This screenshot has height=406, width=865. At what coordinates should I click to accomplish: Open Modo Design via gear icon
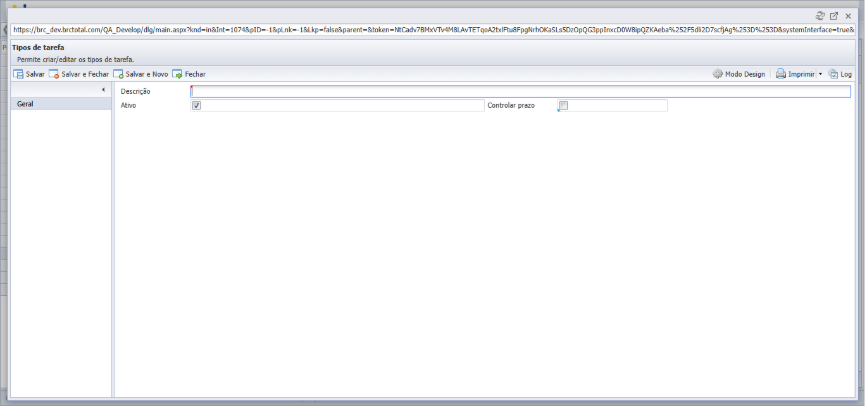(718, 74)
